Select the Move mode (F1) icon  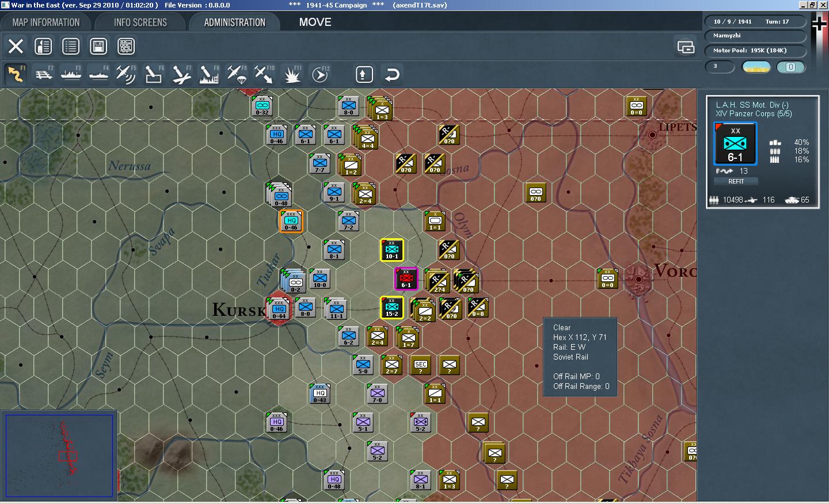pyautogui.click(x=16, y=74)
